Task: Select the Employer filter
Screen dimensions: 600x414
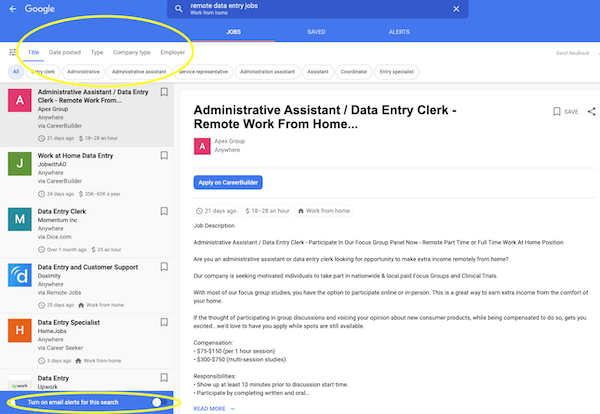Action: click(173, 52)
